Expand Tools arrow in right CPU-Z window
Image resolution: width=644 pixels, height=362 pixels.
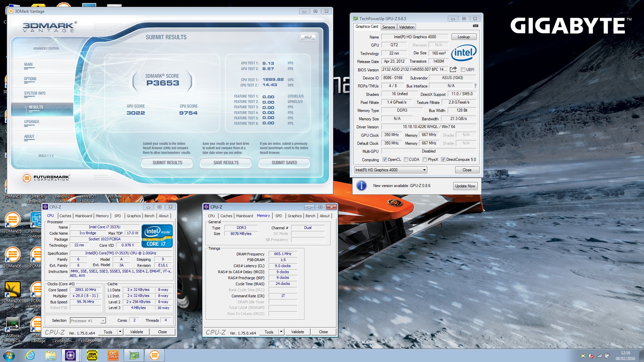point(281,332)
